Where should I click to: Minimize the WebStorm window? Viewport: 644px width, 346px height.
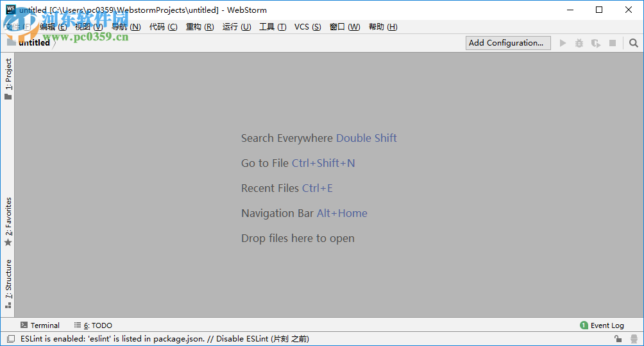coord(570,10)
